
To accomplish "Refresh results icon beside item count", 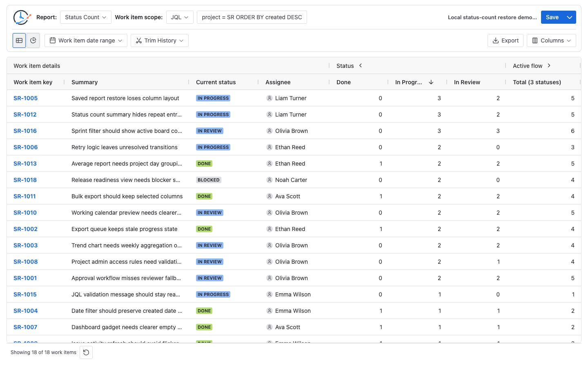I will [x=86, y=352].
